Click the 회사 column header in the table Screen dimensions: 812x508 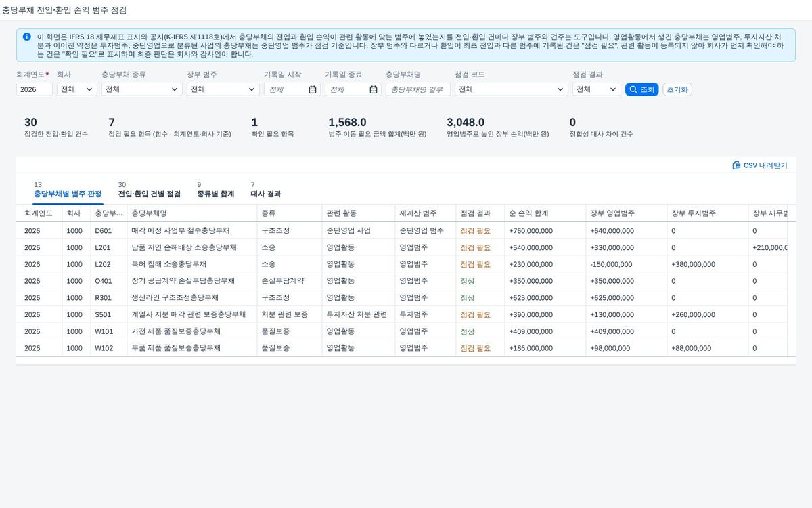(76, 213)
